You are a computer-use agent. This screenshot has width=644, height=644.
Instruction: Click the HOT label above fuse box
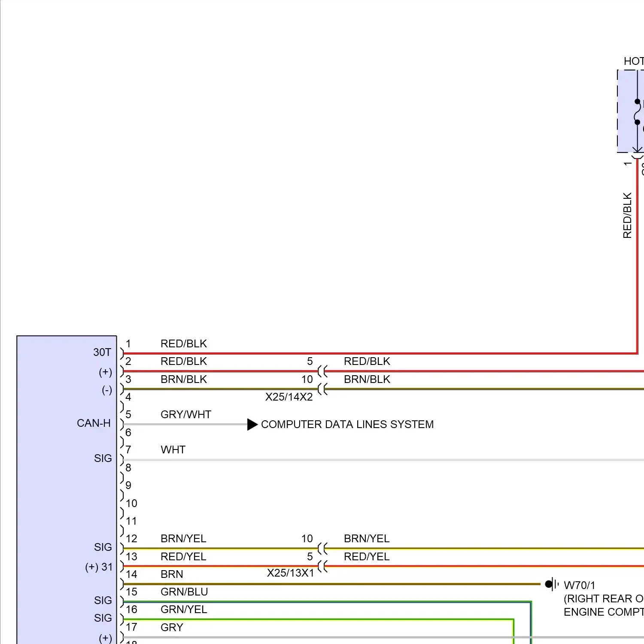click(x=634, y=61)
